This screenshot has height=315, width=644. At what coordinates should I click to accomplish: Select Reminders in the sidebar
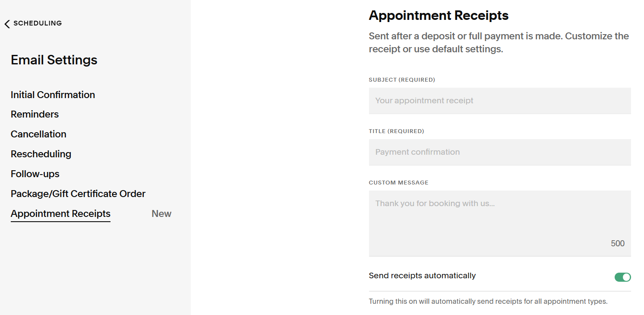35,114
